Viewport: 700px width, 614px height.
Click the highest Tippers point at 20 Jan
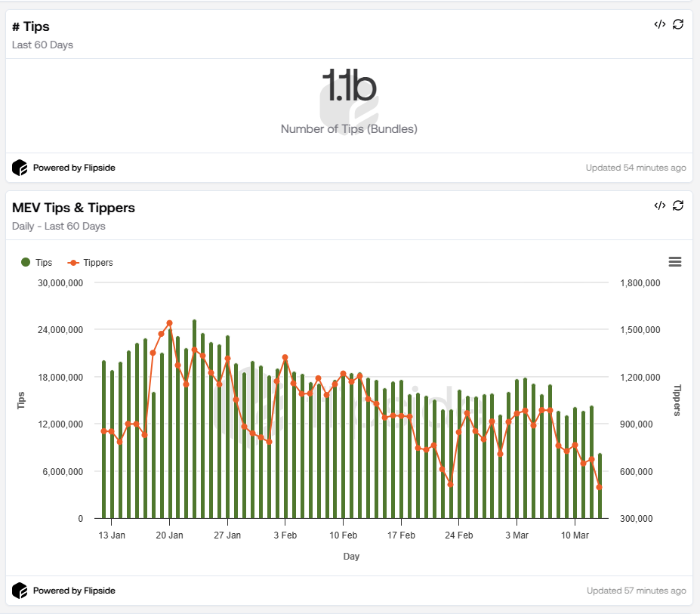tap(169, 323)
